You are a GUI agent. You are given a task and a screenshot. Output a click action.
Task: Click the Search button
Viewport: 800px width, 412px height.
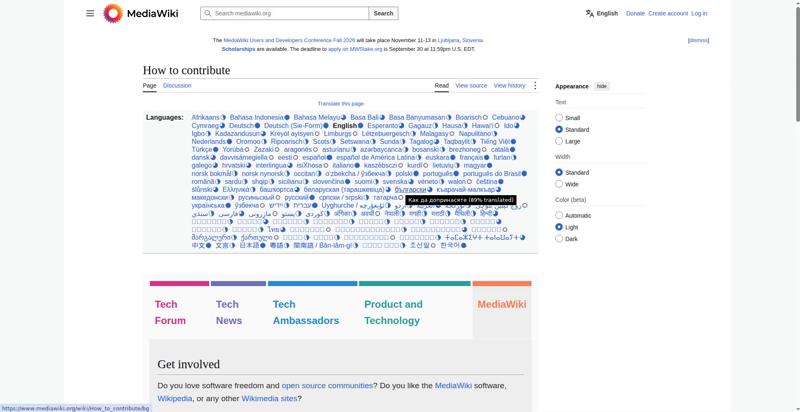click(383, 13)
